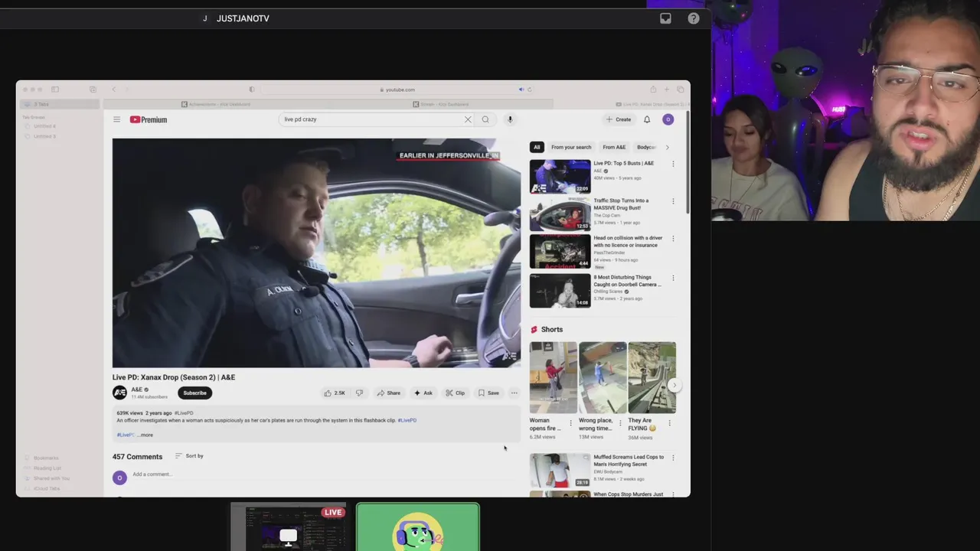Open Head on collision video title

click(628, 242)
